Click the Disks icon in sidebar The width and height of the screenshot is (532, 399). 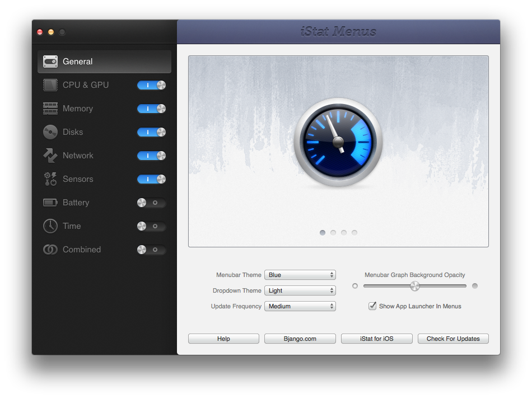click(x=50, y=132)
